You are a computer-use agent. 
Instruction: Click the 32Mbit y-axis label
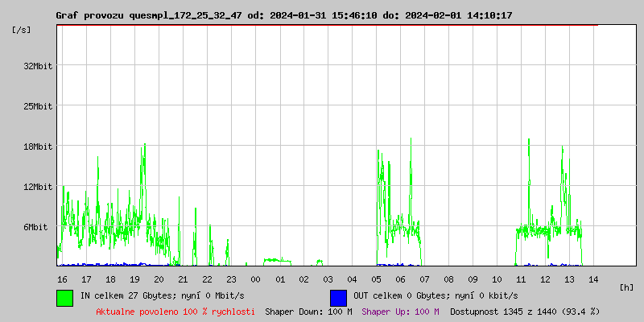[38, 66]
